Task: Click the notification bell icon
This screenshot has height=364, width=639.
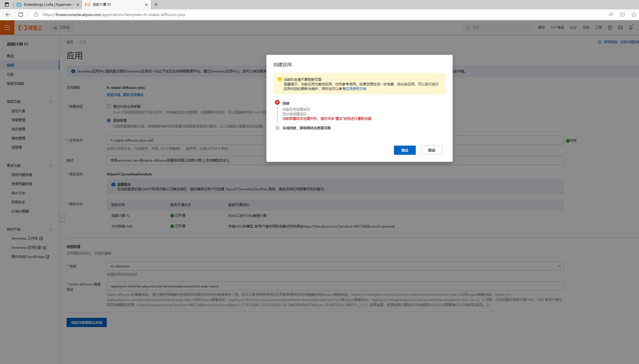Action: [631, 28]
